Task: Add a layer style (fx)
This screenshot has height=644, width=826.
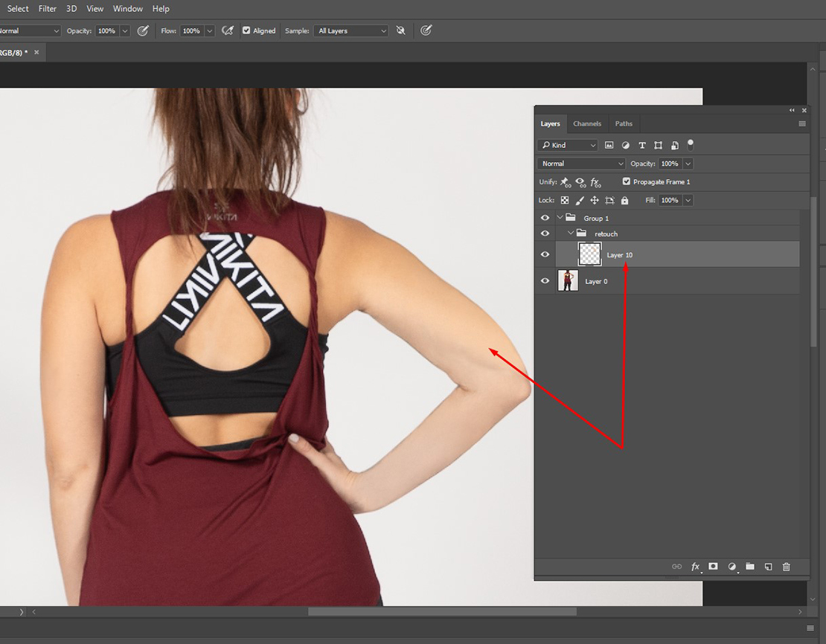Action: click(695, 567)
